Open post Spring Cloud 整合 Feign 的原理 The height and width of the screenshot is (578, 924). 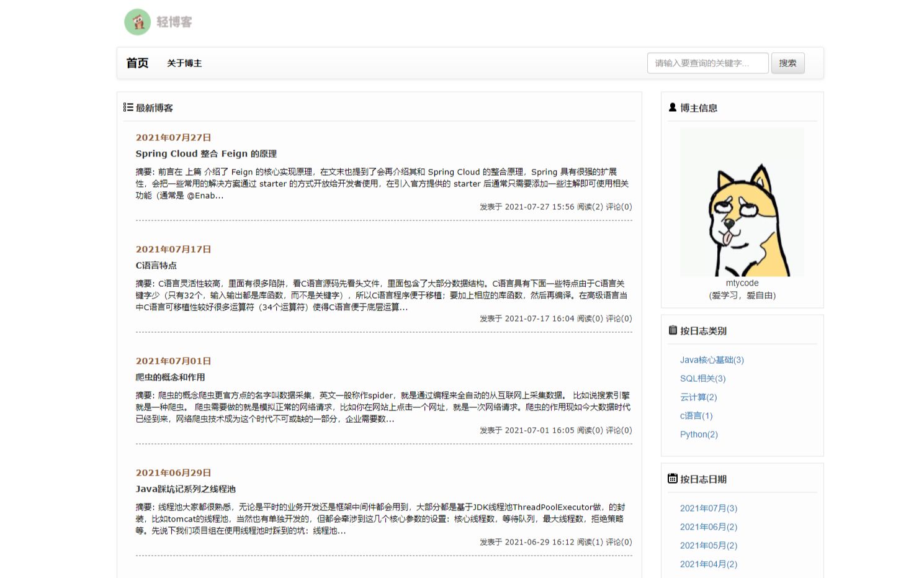[x=206, y=153]
